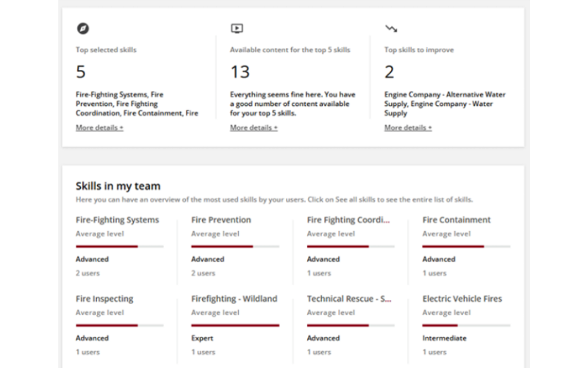
Task: Open the Technical Rescue - S... skill title
Action: coord(349,299)
